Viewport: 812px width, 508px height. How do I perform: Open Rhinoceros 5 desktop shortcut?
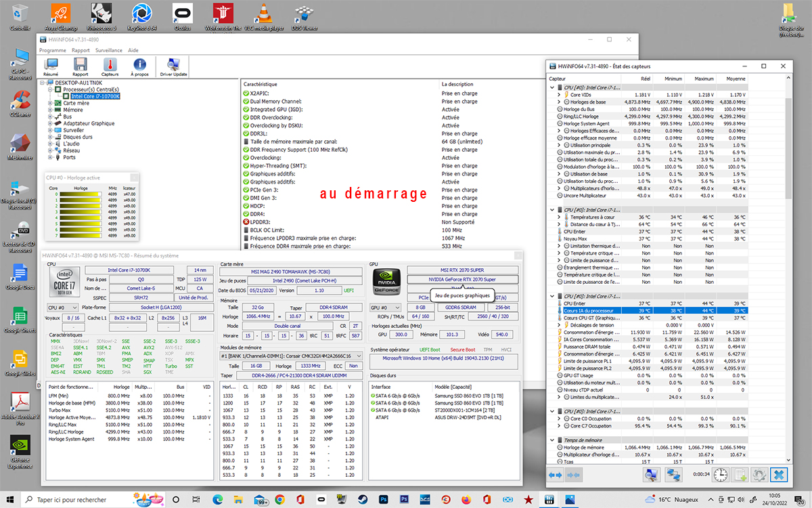[101, 16]
